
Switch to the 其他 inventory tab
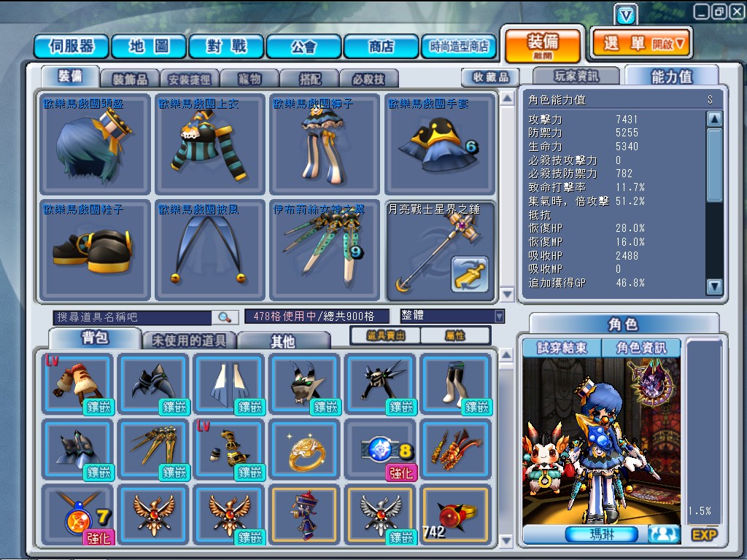[284, 341]
